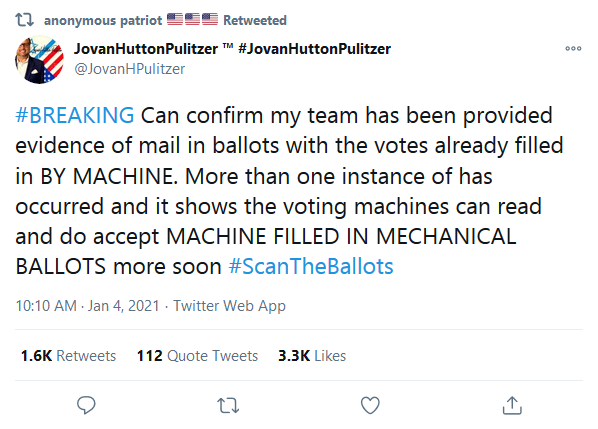This screenshot has width=598, height=429.
Task: View the 1.6K Retweets list
Action: [x=68, y=356]
